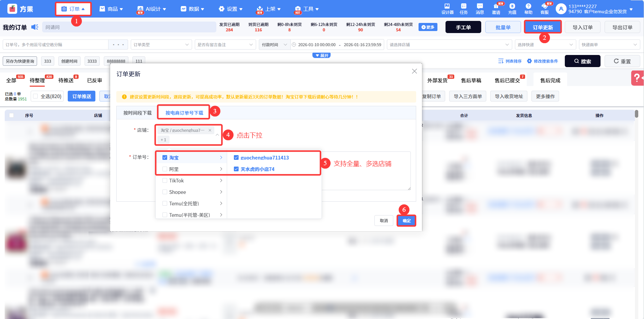Check the TikTok platform checkbox
Image resolution: width=644 pixels, height=319 pixels.
coord(165,180)
